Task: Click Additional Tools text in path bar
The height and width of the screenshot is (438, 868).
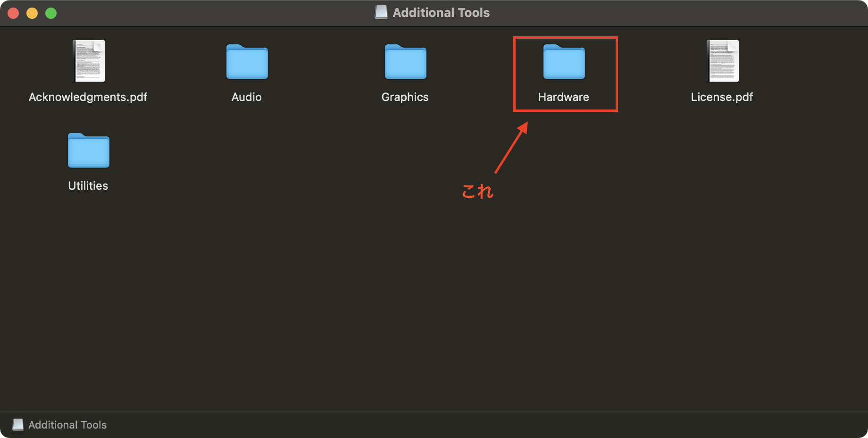Action: (x=67, y=425)
